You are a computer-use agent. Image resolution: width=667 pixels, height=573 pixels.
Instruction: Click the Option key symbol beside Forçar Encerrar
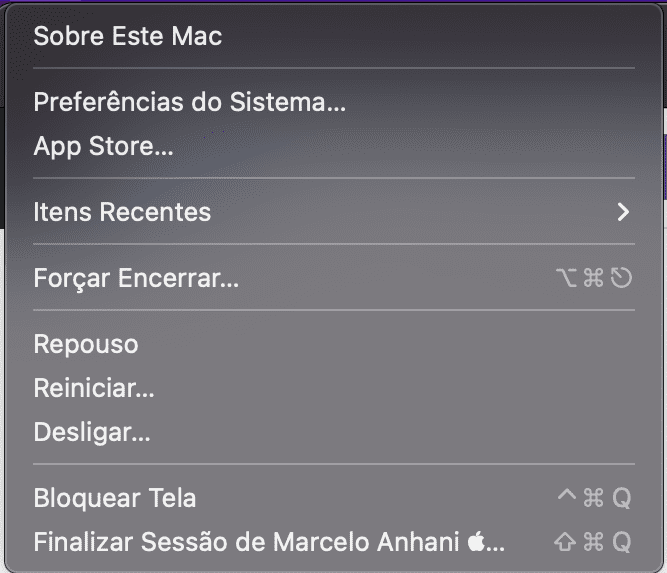(566, 278)
